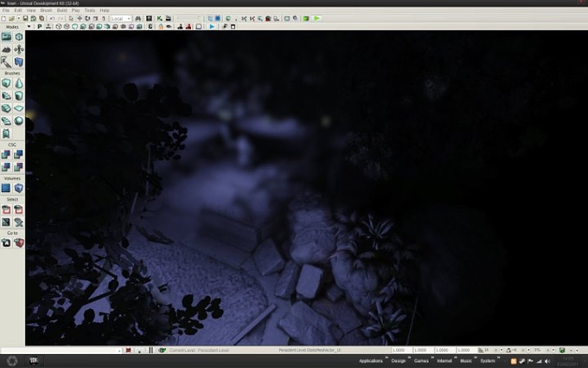Viewport: 588px width, 368px height.
Task: Open the Brush menu
Action: coord(46,10)
